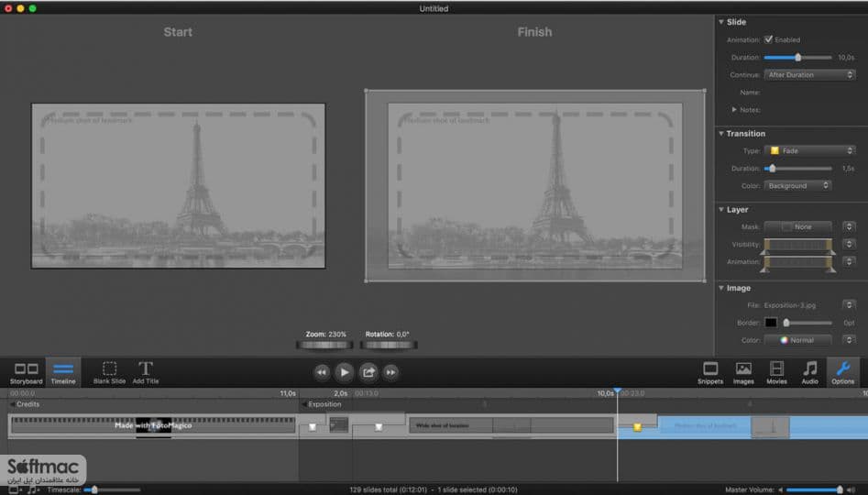Open the Movies browser

776,373
